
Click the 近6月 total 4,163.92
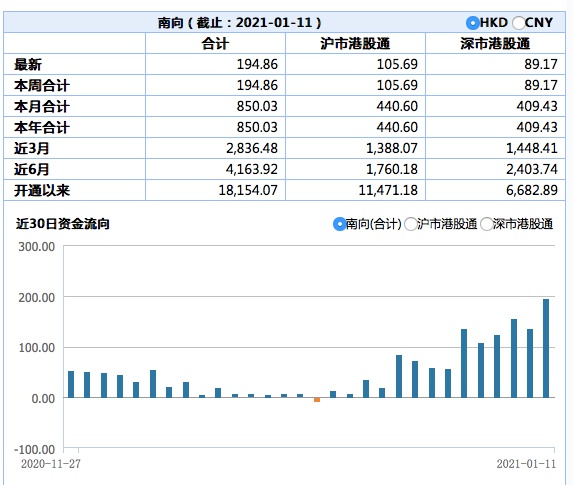(x=252, y=169)
